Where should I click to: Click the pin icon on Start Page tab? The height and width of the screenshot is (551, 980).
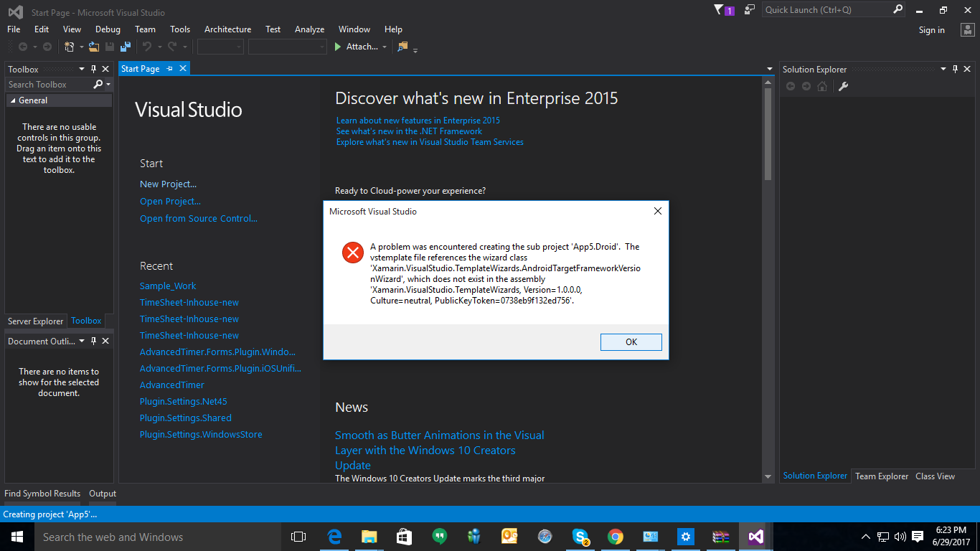click(x=170, y=69)
